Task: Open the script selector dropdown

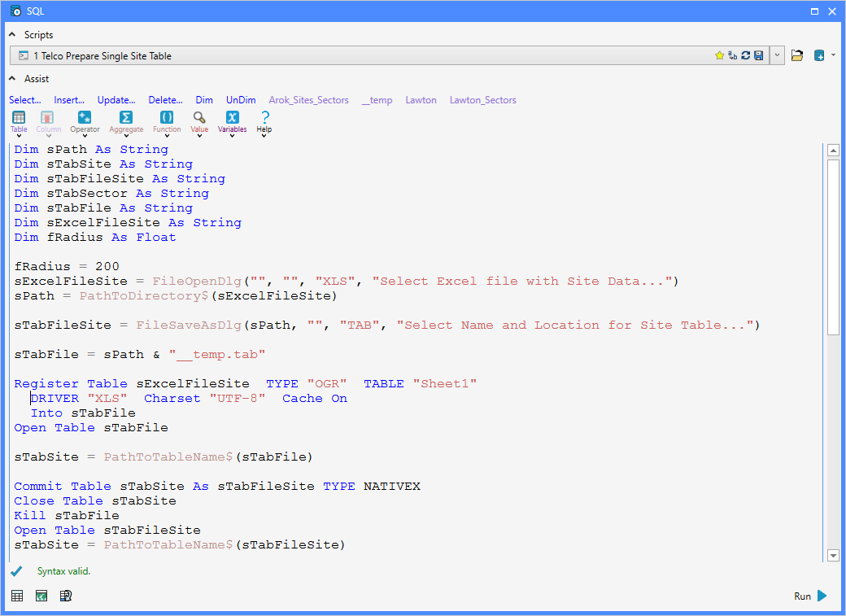Action: click(778, 55)
